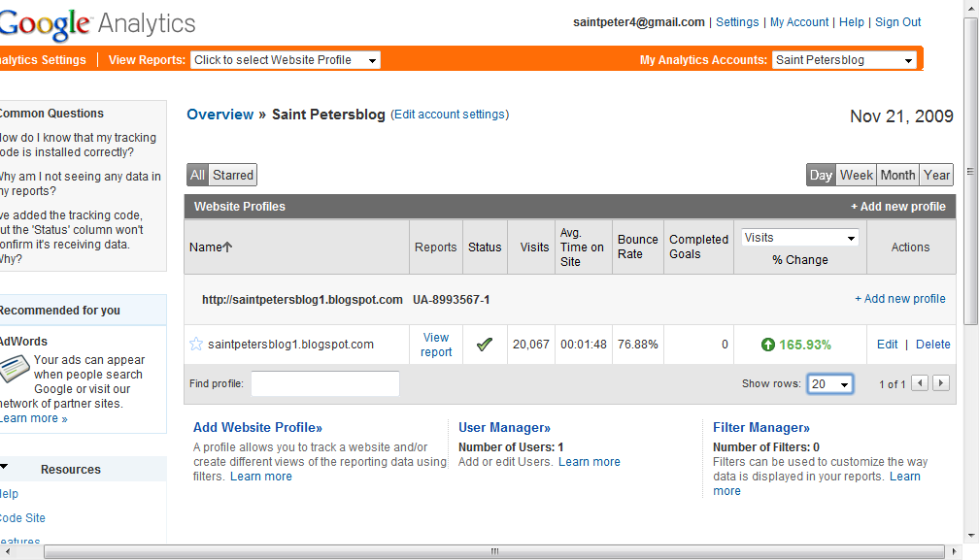Viewport: 979px width, 560px height.
Task: Open My Analytics Accounts dropdown
Action: pyautogui.click(x=844, y=60)
